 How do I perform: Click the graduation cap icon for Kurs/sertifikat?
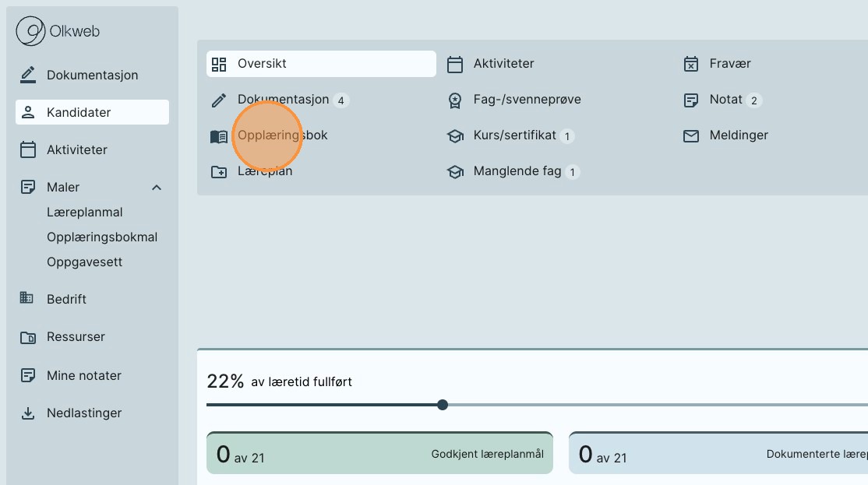[x=455, y=136]
